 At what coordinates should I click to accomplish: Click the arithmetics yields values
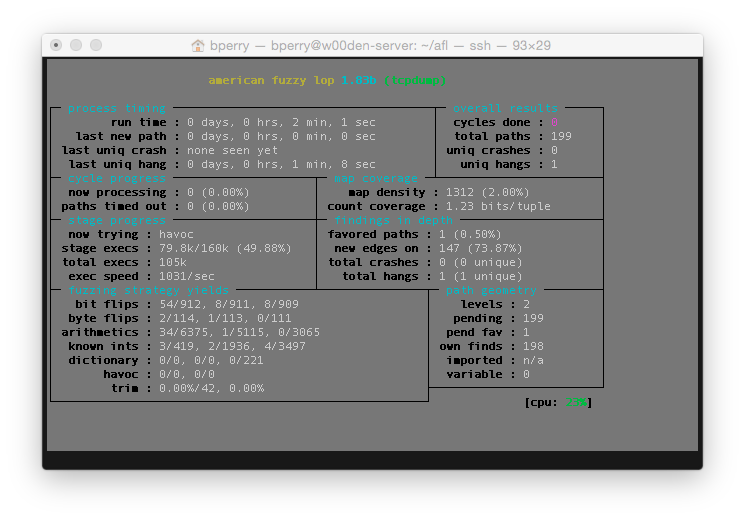(239, 332)
